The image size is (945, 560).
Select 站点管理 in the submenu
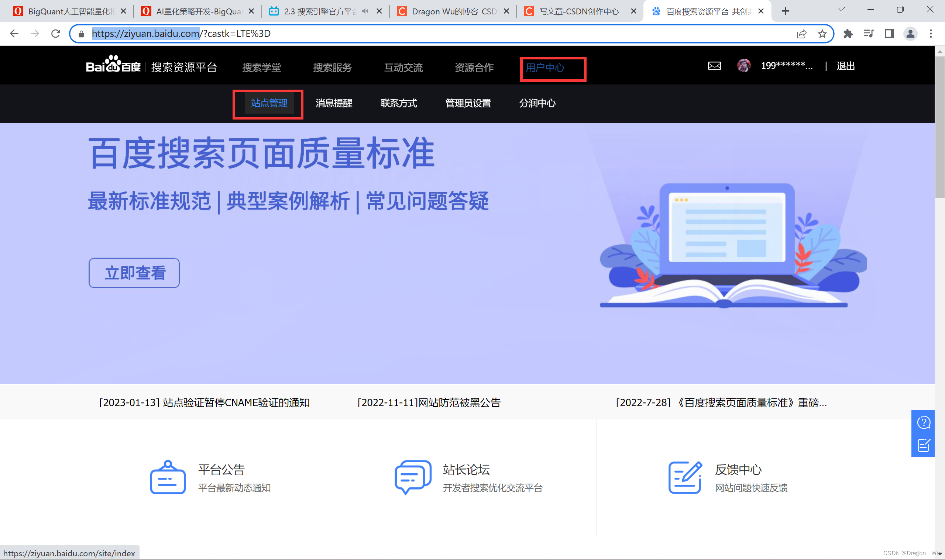pyautogui.click(x=269, y=103)
